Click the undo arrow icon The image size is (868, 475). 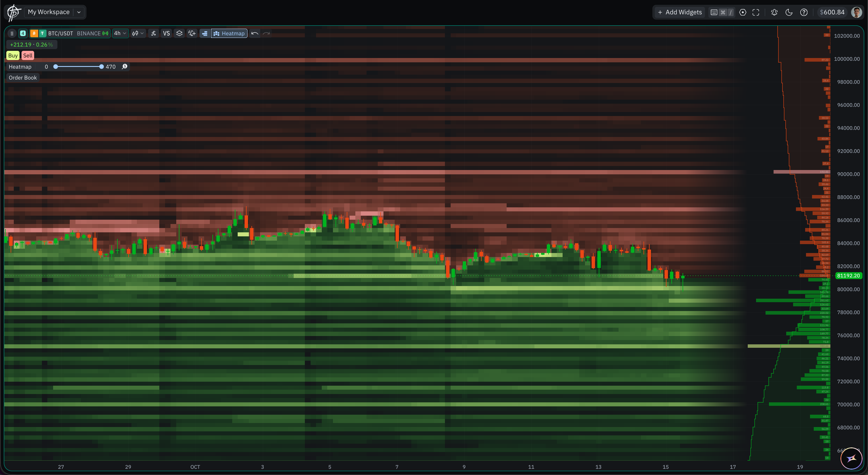click(255, 33)
